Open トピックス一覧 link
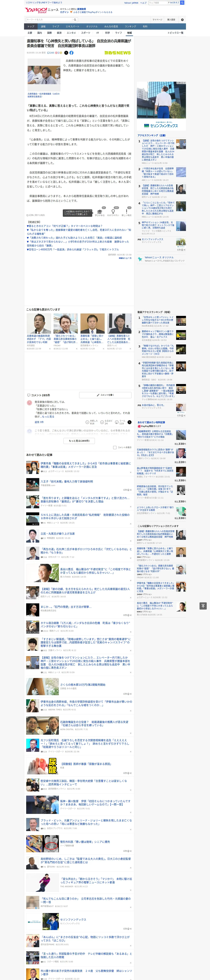This screenshot has width=210, height=980. tap(176, 33)
